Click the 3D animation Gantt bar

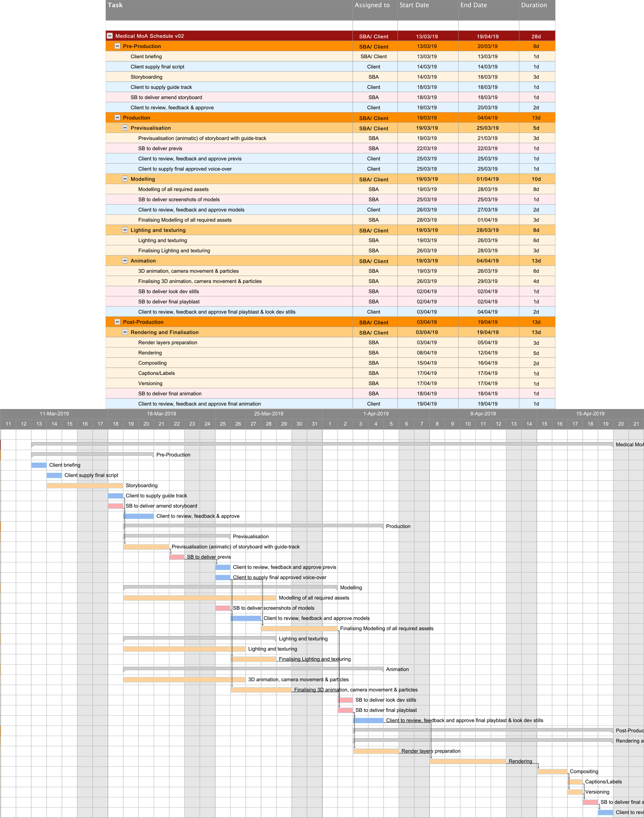click(184, 680)
